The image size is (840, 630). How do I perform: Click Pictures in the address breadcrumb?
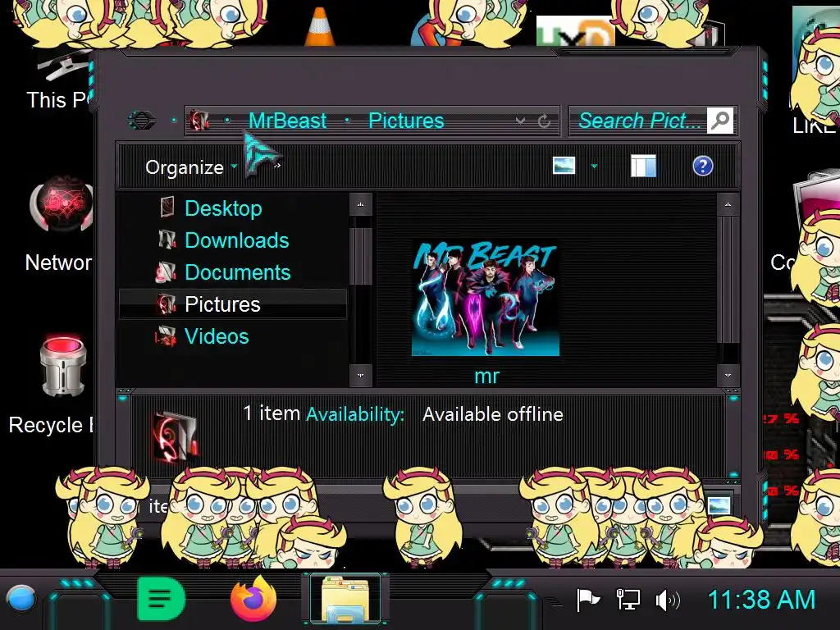(x=406, y=121)
